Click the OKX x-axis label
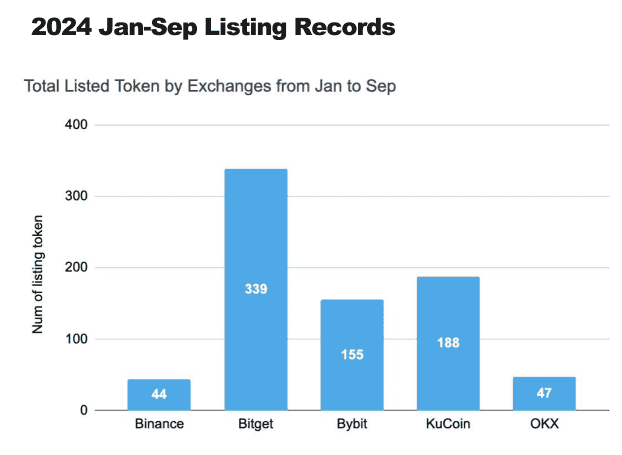622x455 pixels. coord(544,427)
